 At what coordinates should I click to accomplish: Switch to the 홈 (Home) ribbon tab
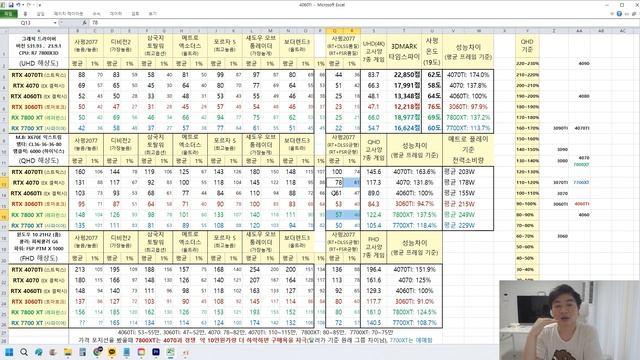tap(25, 14)
